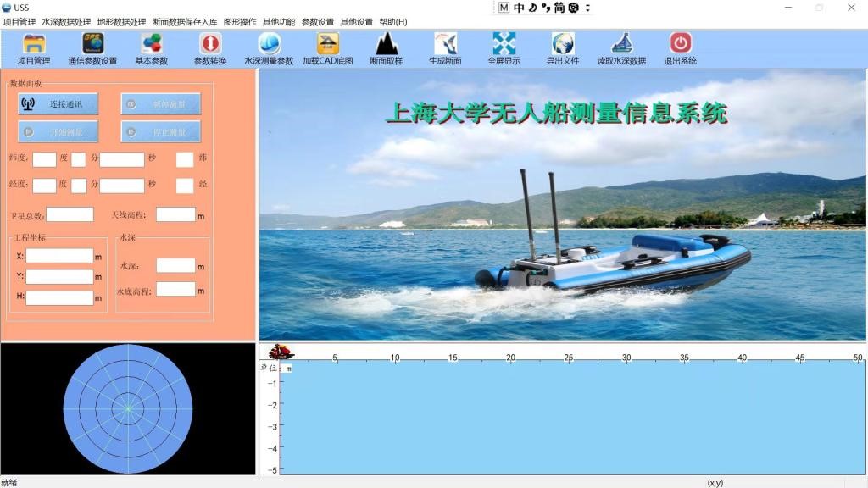
Task: Open the 地形数据处理 menu
Action: [122, 22]
